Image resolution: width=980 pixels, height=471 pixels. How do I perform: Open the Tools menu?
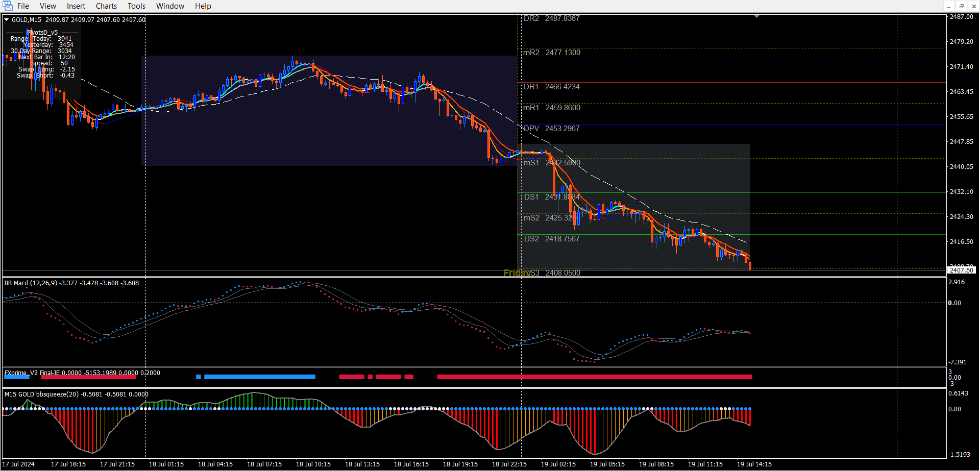click(136, 6)
